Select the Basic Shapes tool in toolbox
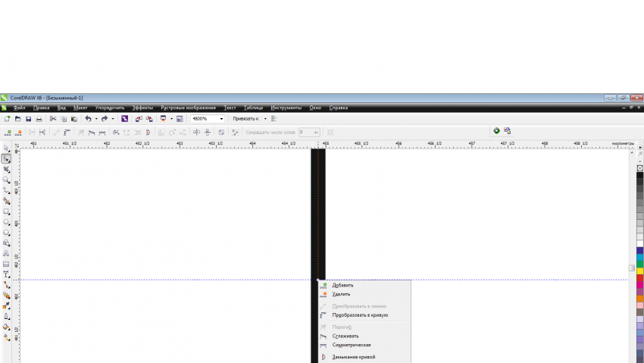The height and width of the screenshot is (363, 644). point(6,243)
